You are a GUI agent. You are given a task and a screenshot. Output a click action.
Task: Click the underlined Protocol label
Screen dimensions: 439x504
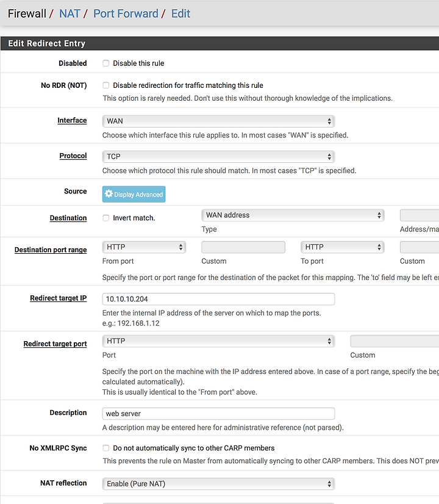[x=73, y=156]
